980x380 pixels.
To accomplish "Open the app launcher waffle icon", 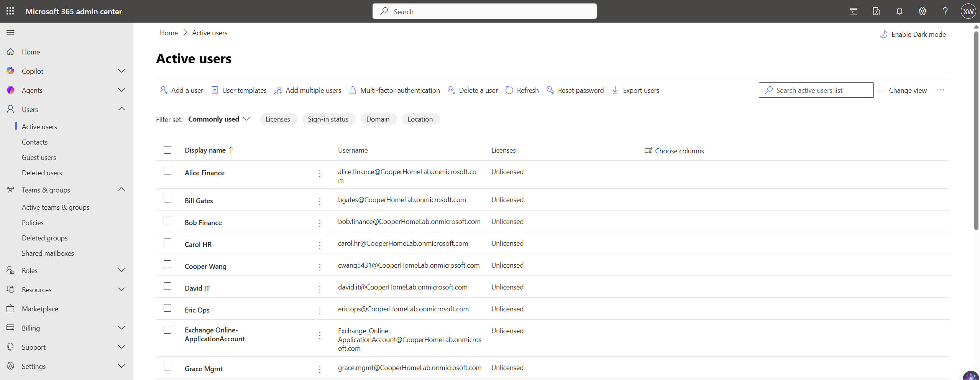I will [x=10, y=11].
